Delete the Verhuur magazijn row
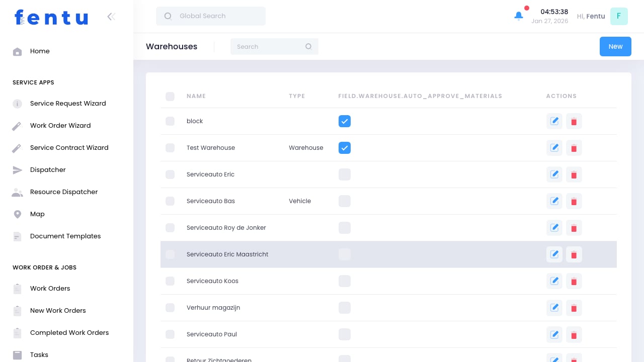Image resolution: width=644 pixels, height=362 pixels. tap(574, 308)
